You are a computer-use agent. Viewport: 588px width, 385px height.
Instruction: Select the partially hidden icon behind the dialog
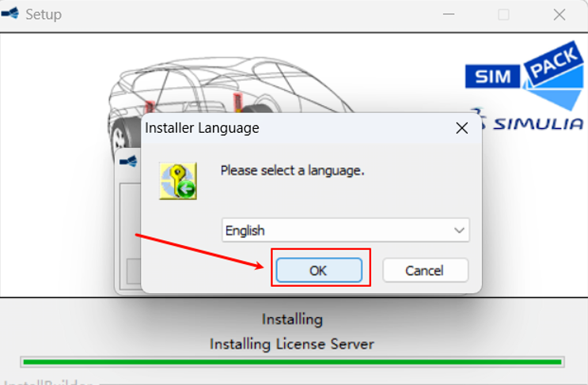click(x=127, y=161)
